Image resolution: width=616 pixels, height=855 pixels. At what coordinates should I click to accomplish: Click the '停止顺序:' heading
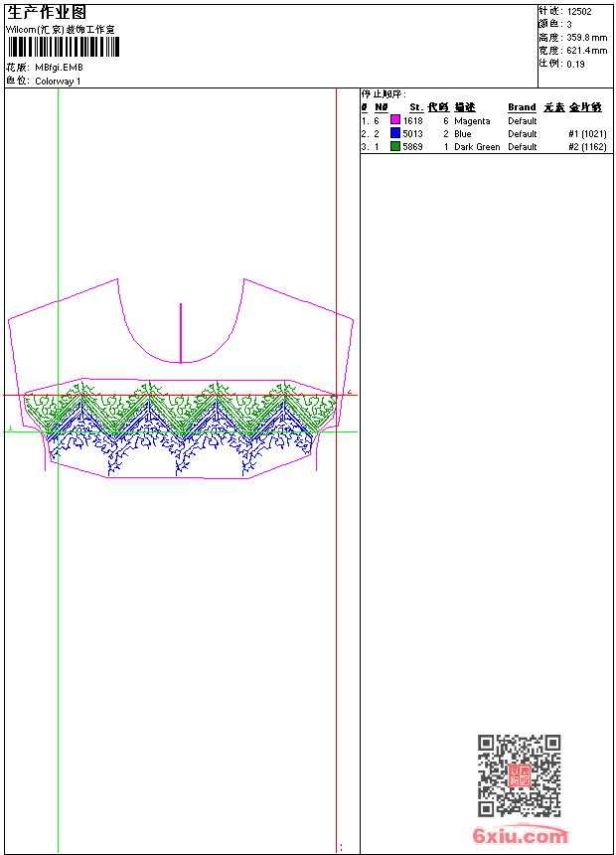[x=384, y=94]
